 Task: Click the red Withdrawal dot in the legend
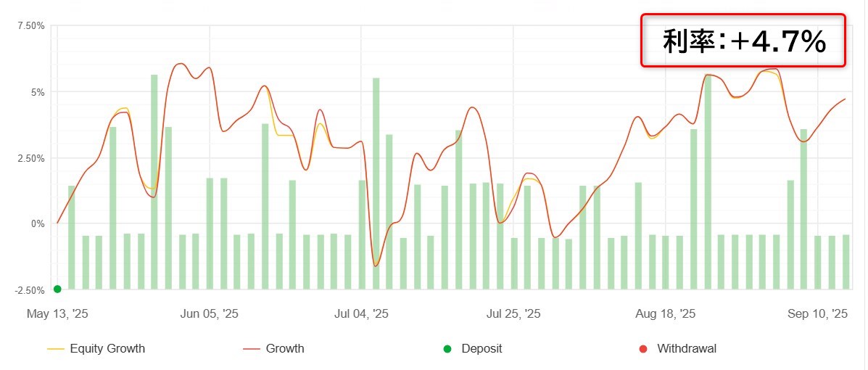[x=643, y=349]
